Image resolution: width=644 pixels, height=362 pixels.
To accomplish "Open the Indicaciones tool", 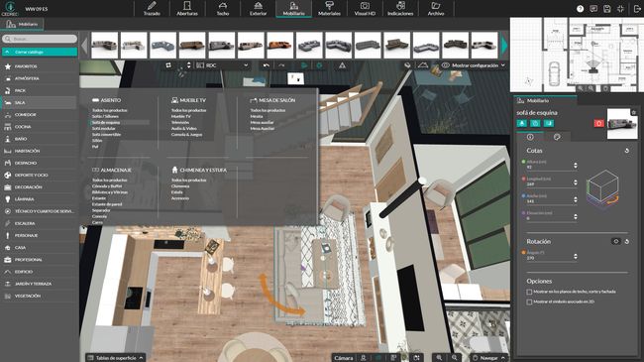I will pyautogui.click(x=400, y=8).
